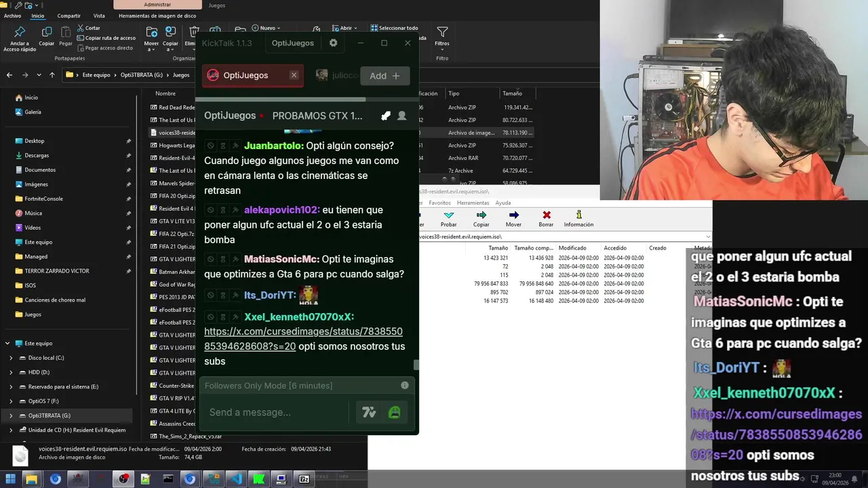Select Galería in navigation pane
This screenshot has height=488, width=868.
33,112
